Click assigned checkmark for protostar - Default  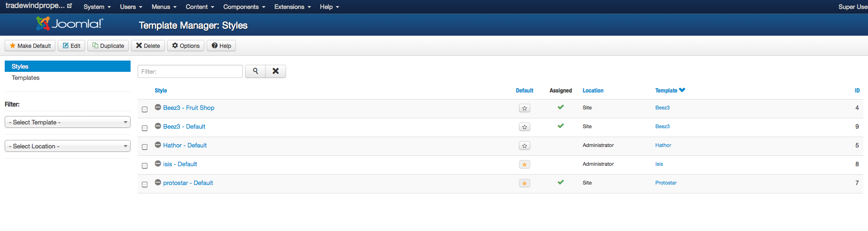click(560, 182)
